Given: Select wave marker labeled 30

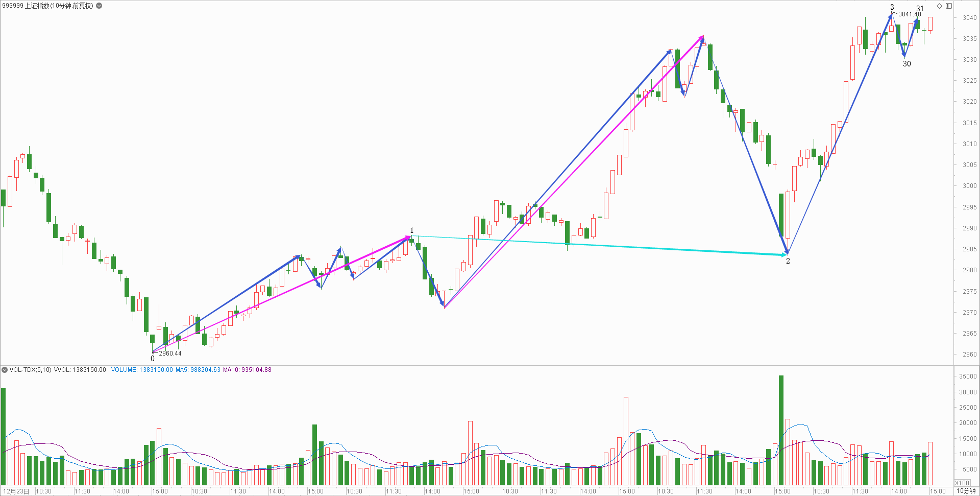Looking at the screenshot, I should click(x=907, y=64).
